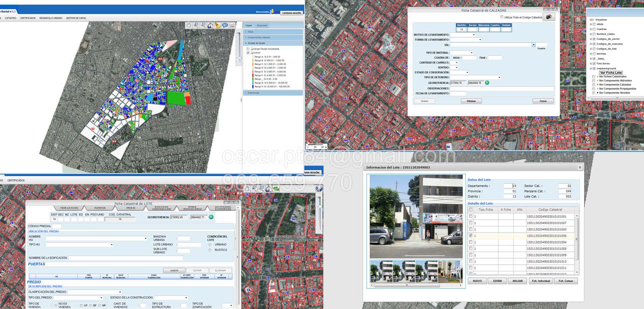The height and width of the screenshot is (309, 644).
Task: Switch to the Búsqueda tab
Action: tap(262, 25)
